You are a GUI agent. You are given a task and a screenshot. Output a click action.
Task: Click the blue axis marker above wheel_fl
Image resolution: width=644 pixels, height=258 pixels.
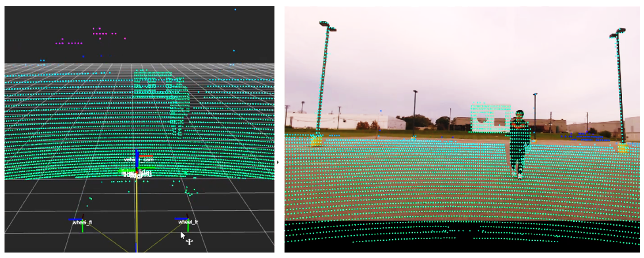coord(75,219)
